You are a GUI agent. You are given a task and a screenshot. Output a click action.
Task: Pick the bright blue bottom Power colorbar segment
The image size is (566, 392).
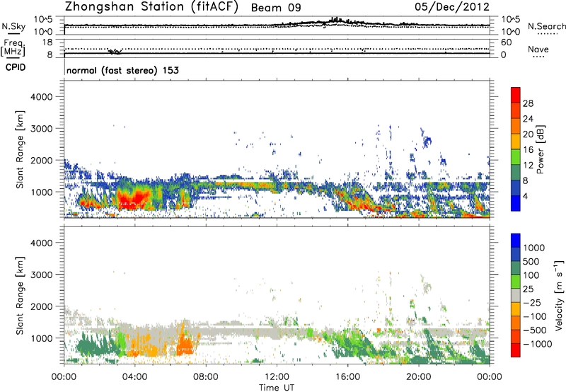516,203
